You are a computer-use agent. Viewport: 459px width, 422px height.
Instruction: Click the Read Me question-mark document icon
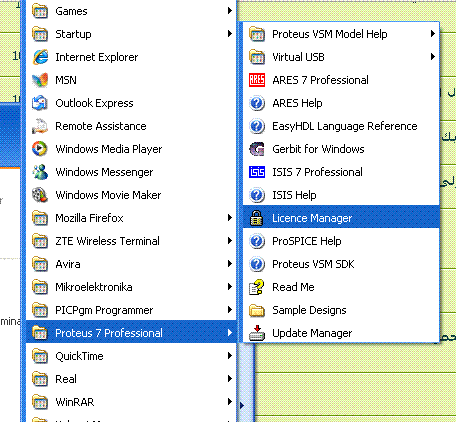pos(257,287)
